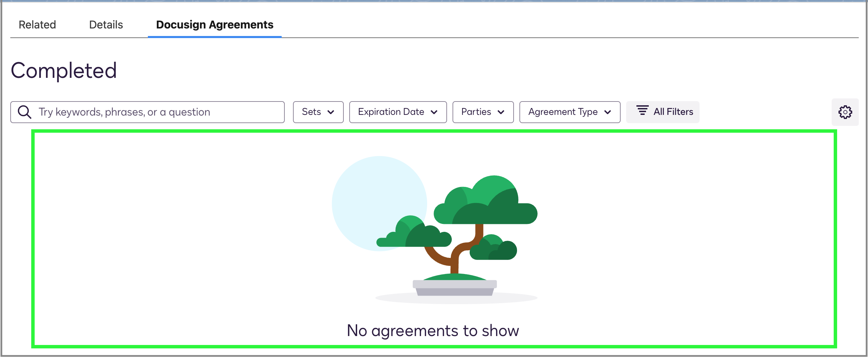Click the filter funnel icon beside All Filters
This screenshot has width=868, height=358.
pos(643,111)
